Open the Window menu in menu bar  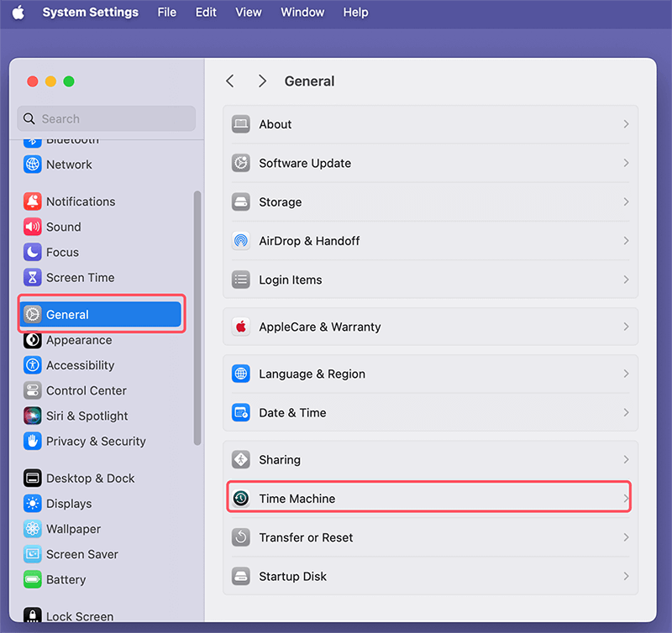pos(302,13)
